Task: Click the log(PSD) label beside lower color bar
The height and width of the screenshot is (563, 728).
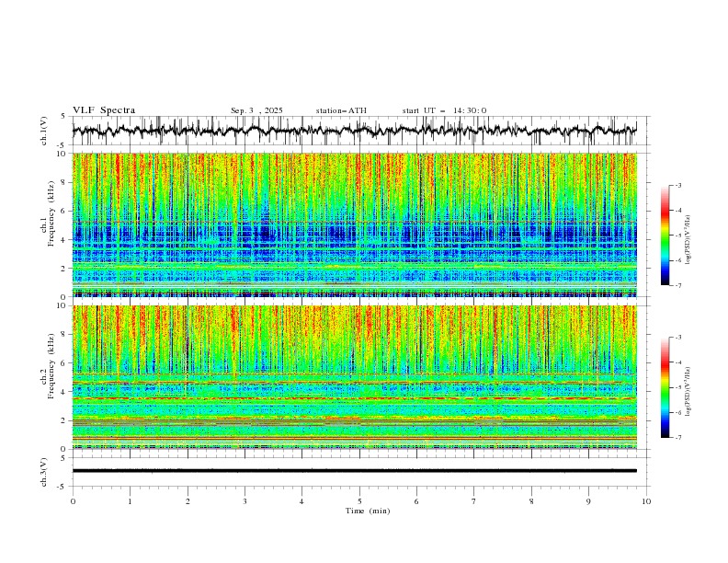Action: tap(688, 392)
